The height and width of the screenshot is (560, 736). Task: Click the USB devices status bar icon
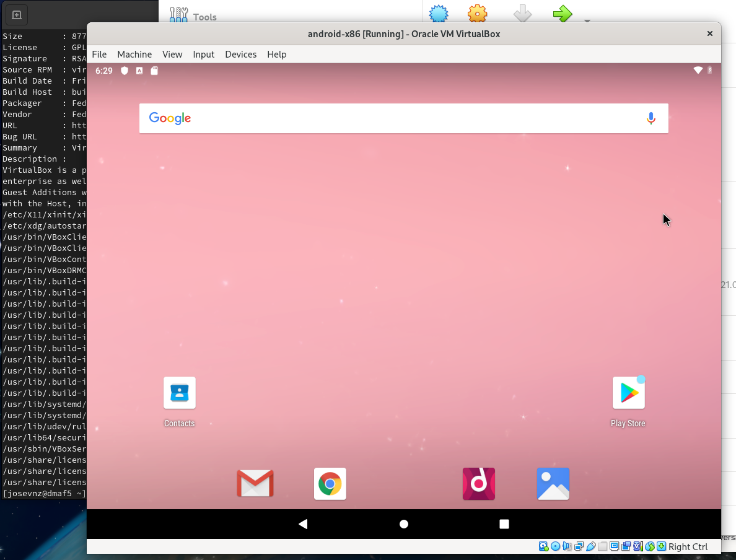[x=591, y=546]
